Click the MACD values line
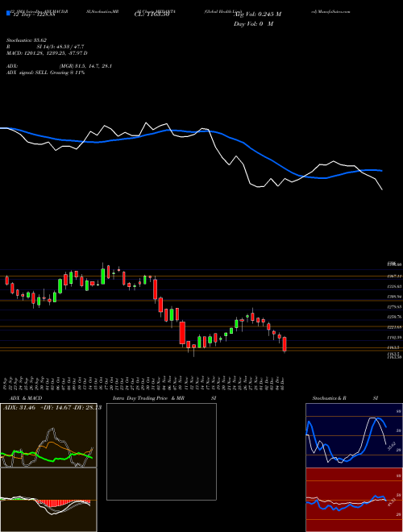The width and height of the screenshot is (403, 532). pyautogui.click(x=47, y=53)
